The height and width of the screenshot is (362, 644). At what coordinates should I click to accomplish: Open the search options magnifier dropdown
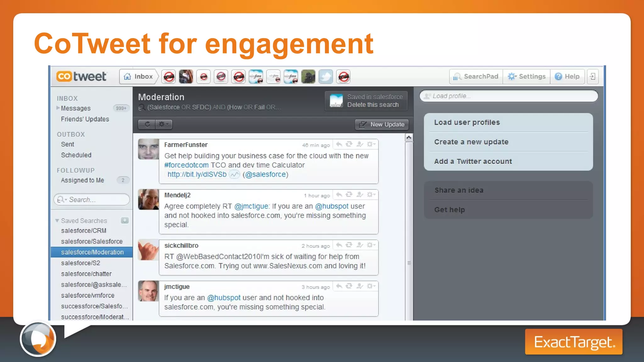click(62, 200)
